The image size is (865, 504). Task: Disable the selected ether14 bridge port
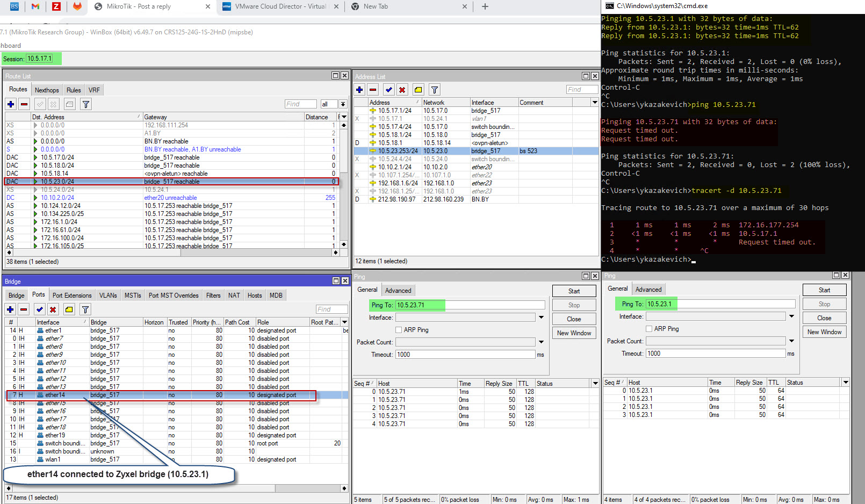coord(53,309)
